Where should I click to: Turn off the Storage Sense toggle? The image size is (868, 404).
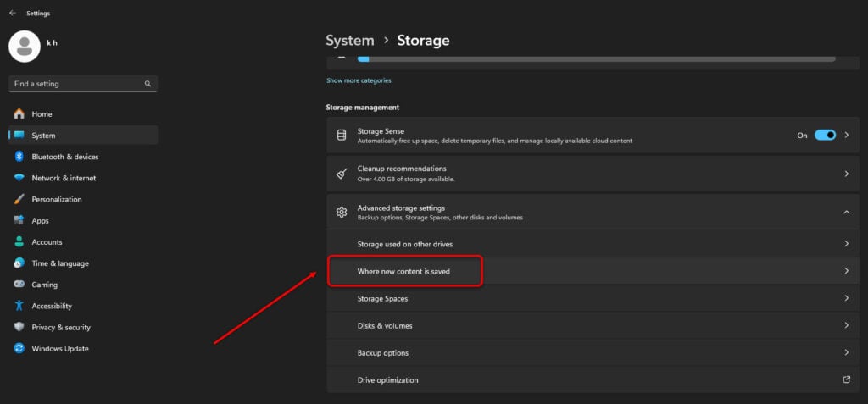(x=825, y=135)
